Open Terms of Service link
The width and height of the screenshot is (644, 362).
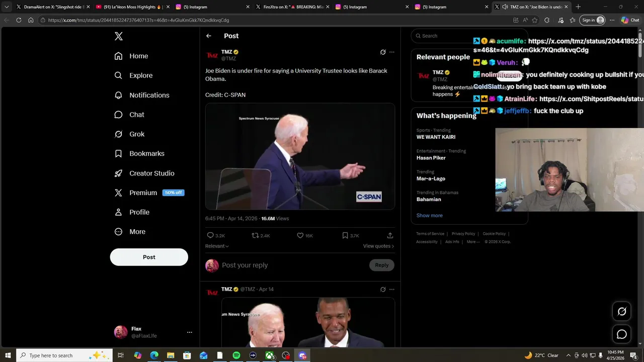pos(430,234)
